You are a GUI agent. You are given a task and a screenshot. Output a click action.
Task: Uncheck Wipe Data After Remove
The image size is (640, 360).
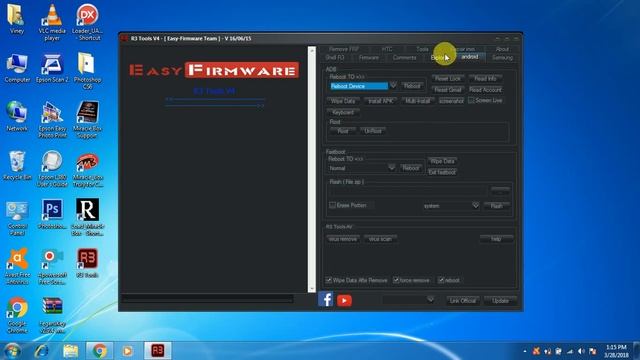click(x=328, y=280)
